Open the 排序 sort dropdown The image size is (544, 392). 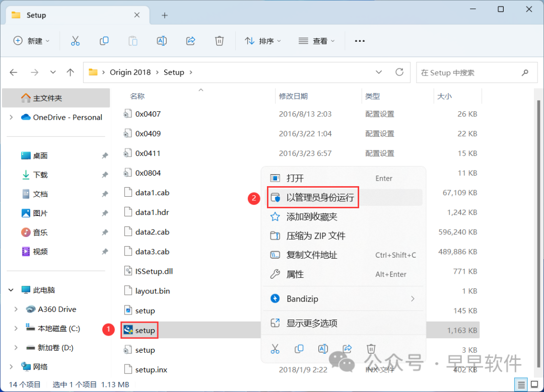click(263, 41)
